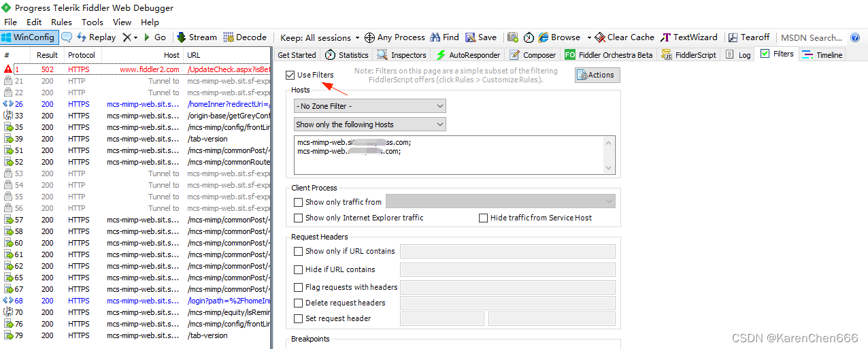Select session 68 with the arrows icon
This screenshot has width=868, height=349.
pyautogui.click(x=136, y=301)
